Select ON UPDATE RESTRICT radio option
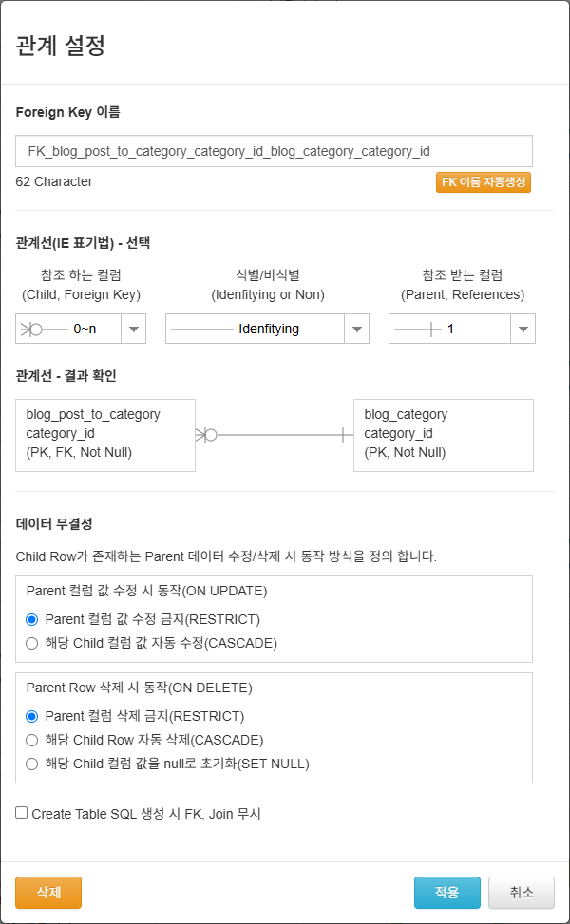Viewport: 570px width, 924px height. (32, 619)
